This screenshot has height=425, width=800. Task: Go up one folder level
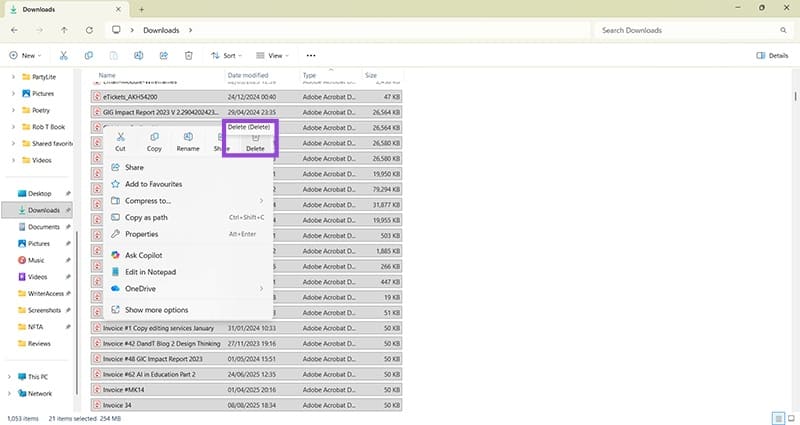click(x=64, y=30)
